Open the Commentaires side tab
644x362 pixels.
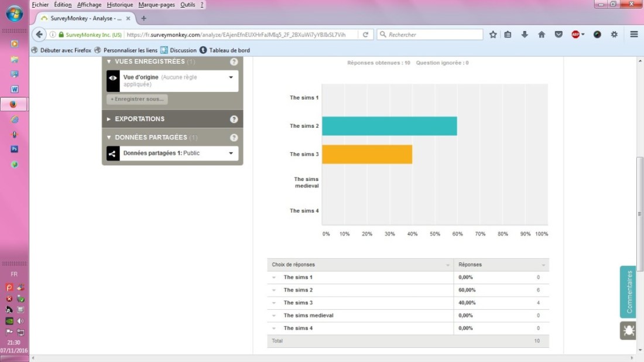pos(629,292)
